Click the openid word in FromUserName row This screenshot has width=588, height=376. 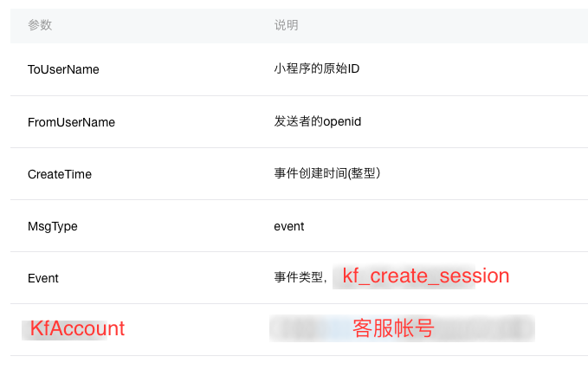point(342,122)
